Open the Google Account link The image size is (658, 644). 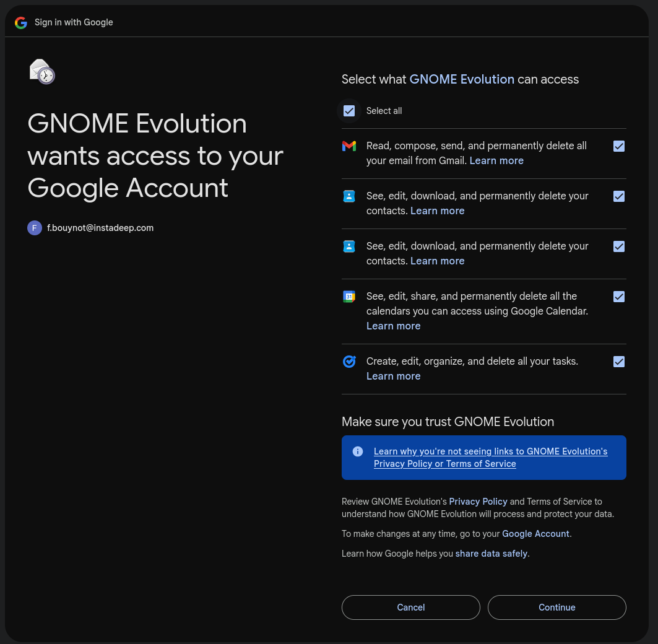coord(535,534)
